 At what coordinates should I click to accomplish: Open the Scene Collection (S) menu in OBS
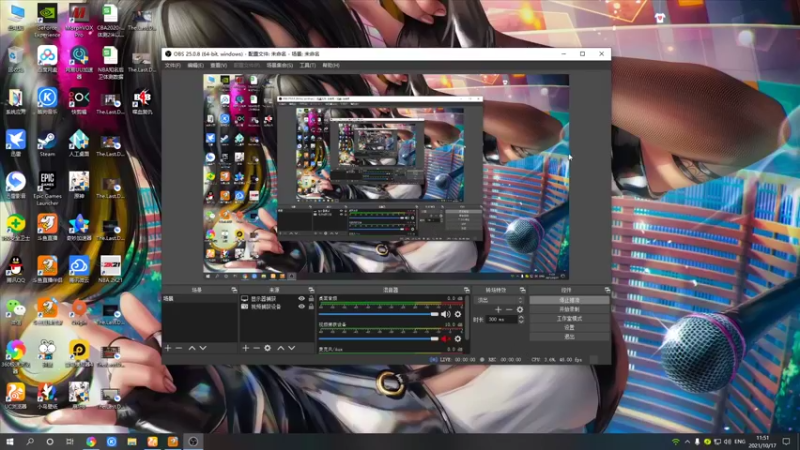tap(280, 65)
